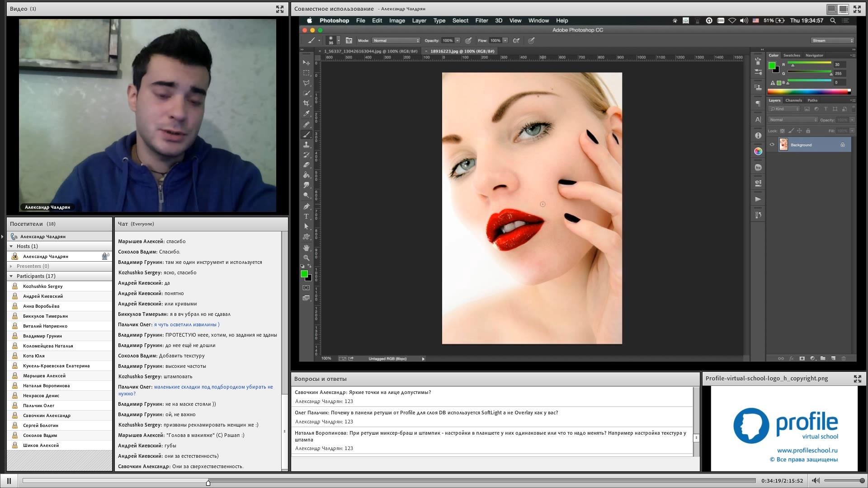868x488 pixels.
Task: Click Савочкин Александр in participants list
Action: click(x=47, y=415)
